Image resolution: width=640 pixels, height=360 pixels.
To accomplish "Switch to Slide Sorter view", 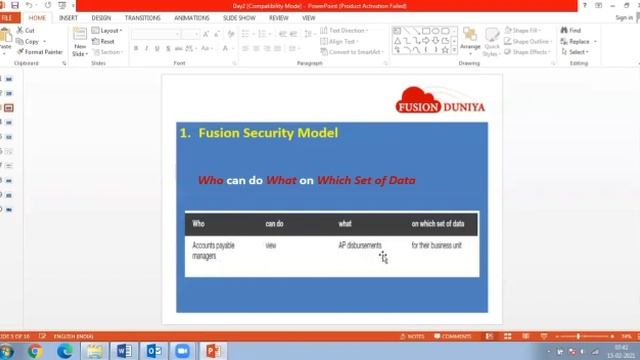I will point(507,336).
